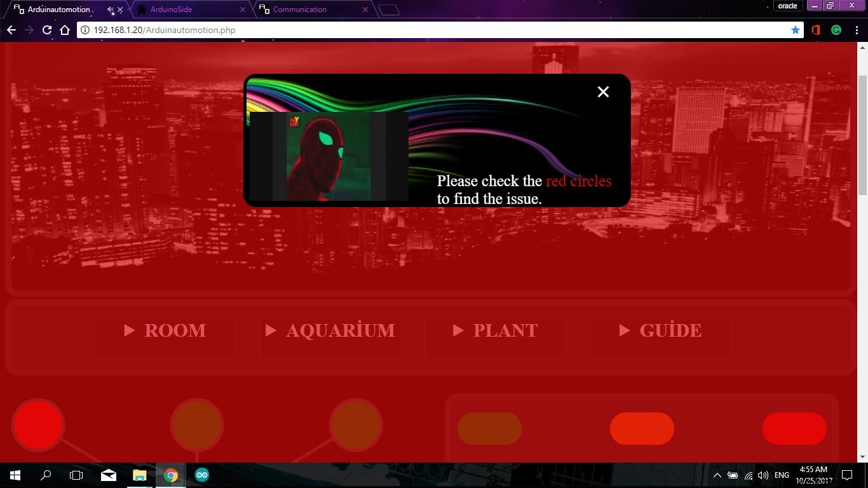Go to browser home page

click(x=65, y=30)
